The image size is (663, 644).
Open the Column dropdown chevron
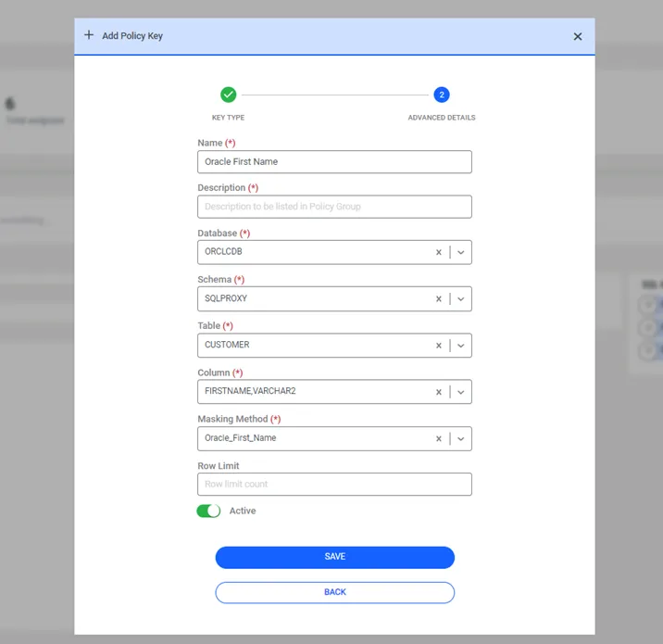[461, 392]
